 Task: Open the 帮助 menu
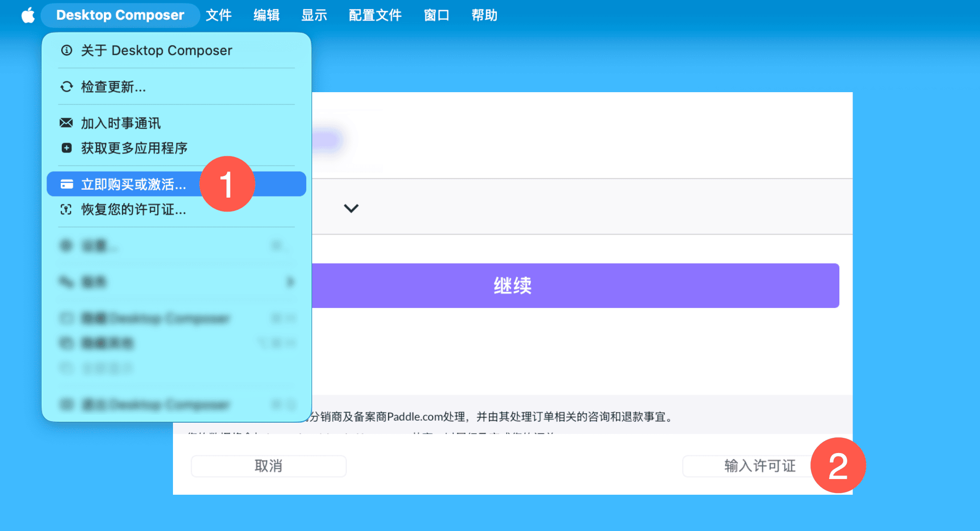click(x=484, y=15)
